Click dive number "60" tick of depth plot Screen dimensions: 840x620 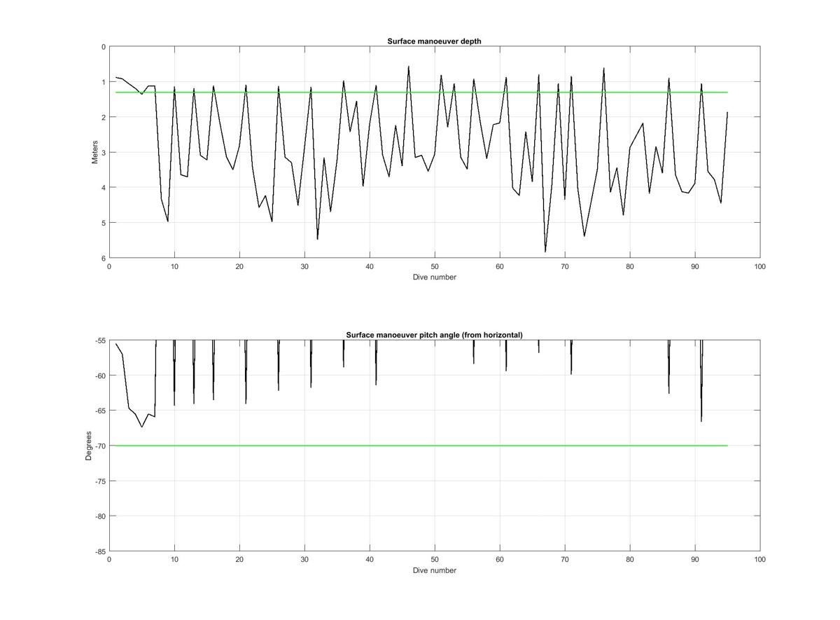tap(500, 266)
